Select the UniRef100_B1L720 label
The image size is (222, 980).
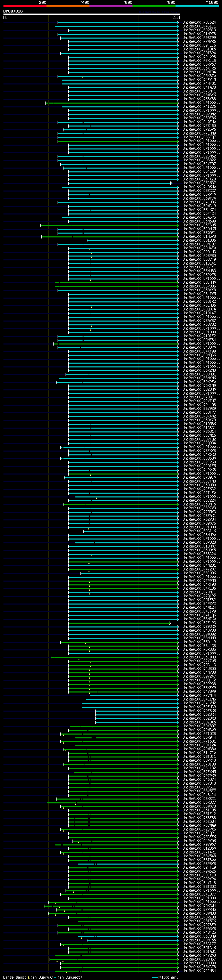pos(199,753)
